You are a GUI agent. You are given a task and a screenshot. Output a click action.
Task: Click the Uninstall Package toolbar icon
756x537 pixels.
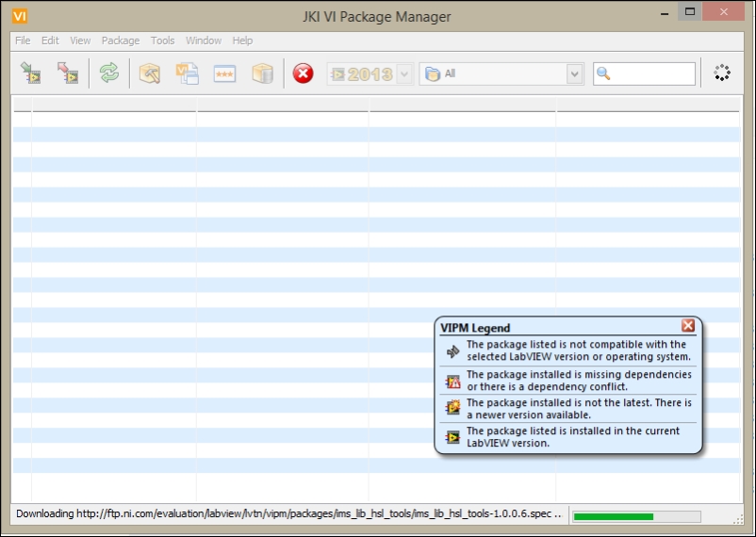(68, 73)
